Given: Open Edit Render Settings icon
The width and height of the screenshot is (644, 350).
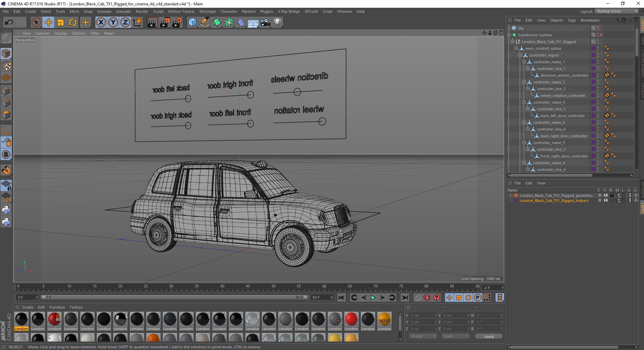Looking at the screenshot, I should pyautogui.click(x=177, y=23).
